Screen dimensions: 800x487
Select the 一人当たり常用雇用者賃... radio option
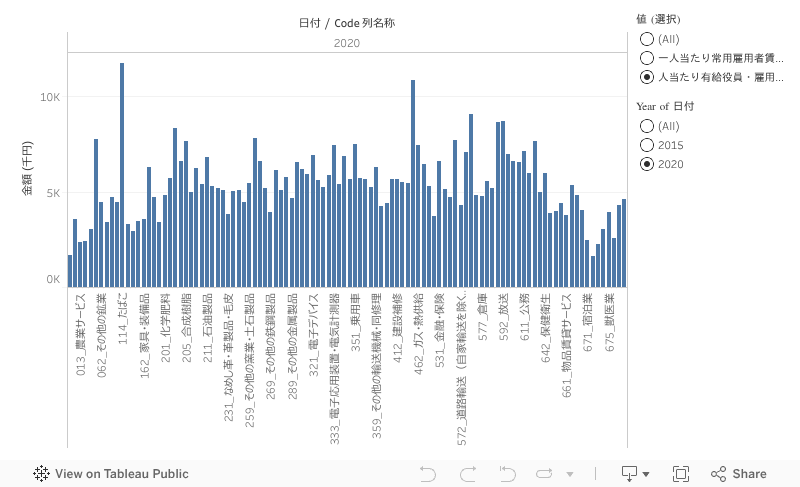point(647,58)
